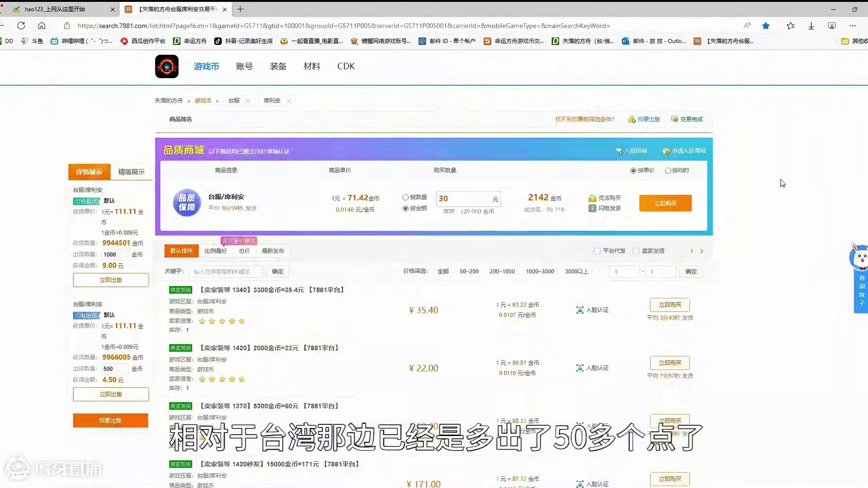The image size is (868, 488).
Task: Enable the 卖家发货 checkbox
Action: (x=637, y=251)
